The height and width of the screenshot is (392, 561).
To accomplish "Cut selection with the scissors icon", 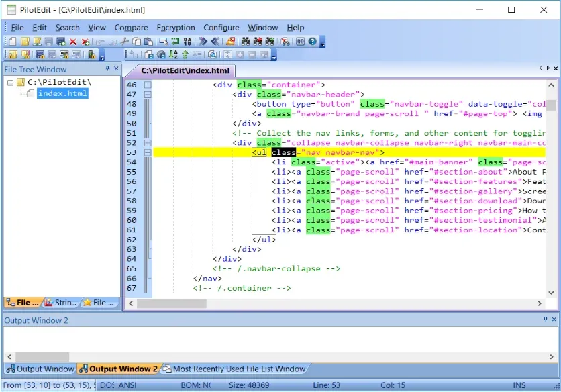I will (x=125, y=42).
